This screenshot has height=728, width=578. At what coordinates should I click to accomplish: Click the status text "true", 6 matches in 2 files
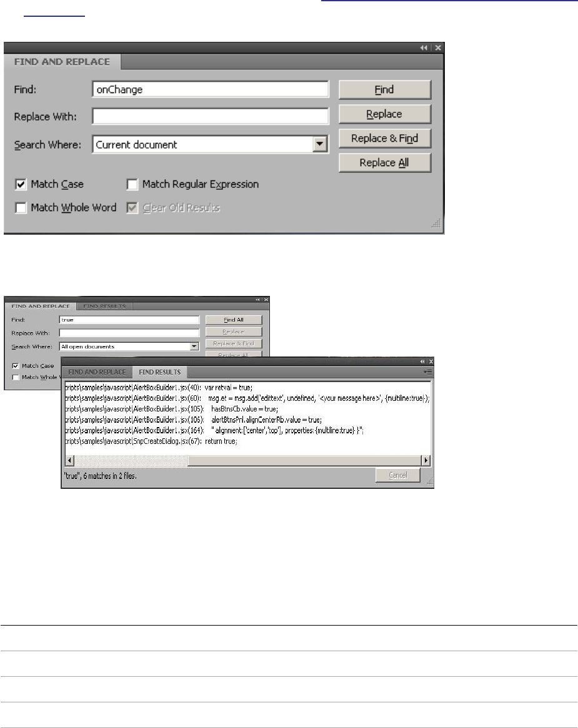[x=100, y=476]
